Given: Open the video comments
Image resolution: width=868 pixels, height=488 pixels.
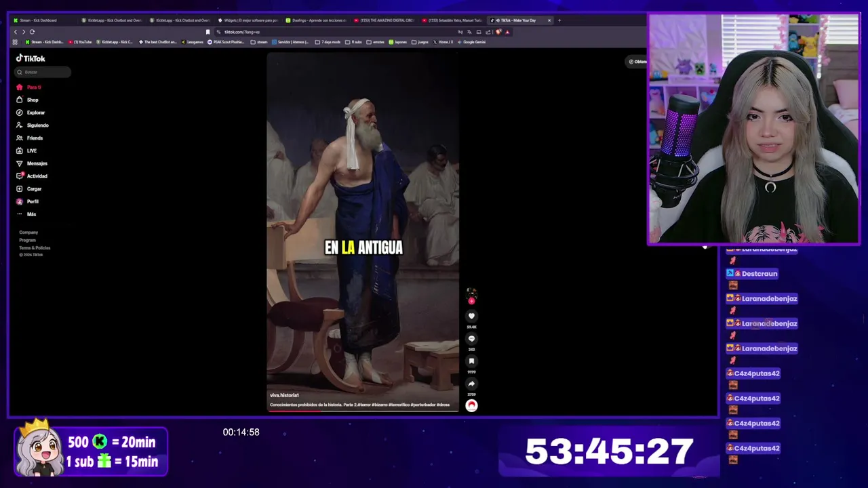Looking at the screenshot, I should 471,338.
